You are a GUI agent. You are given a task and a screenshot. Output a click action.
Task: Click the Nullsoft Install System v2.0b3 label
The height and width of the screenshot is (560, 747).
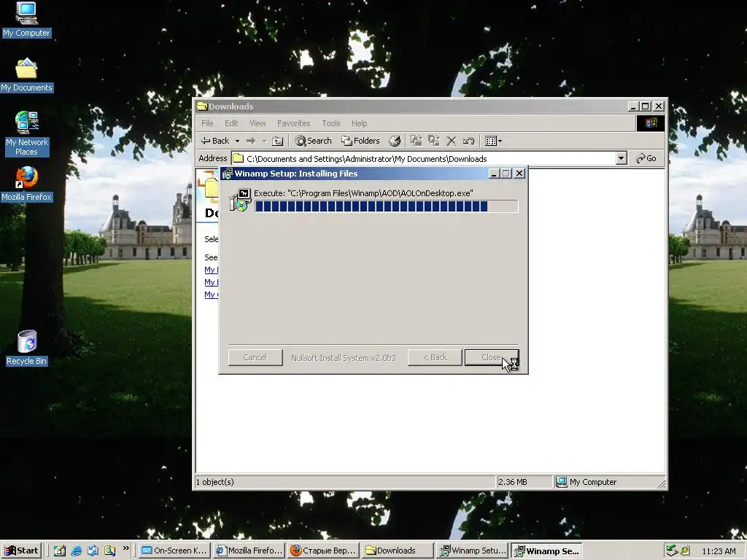pos(344,357)
